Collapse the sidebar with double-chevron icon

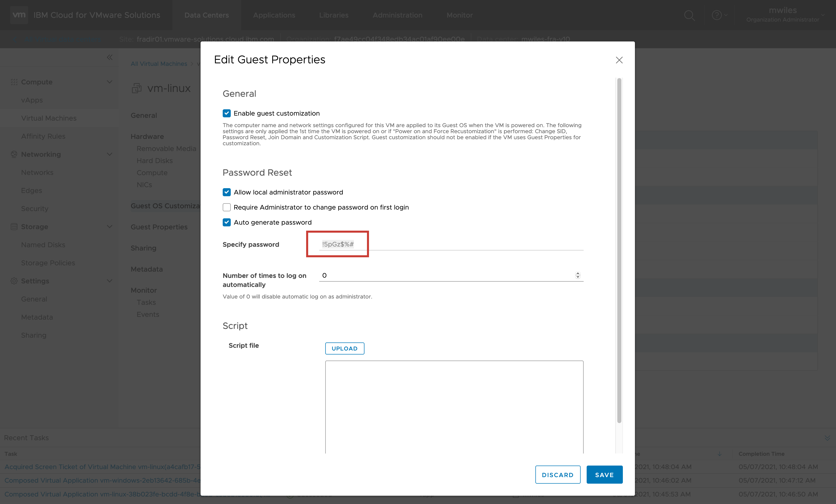point(110,57)
